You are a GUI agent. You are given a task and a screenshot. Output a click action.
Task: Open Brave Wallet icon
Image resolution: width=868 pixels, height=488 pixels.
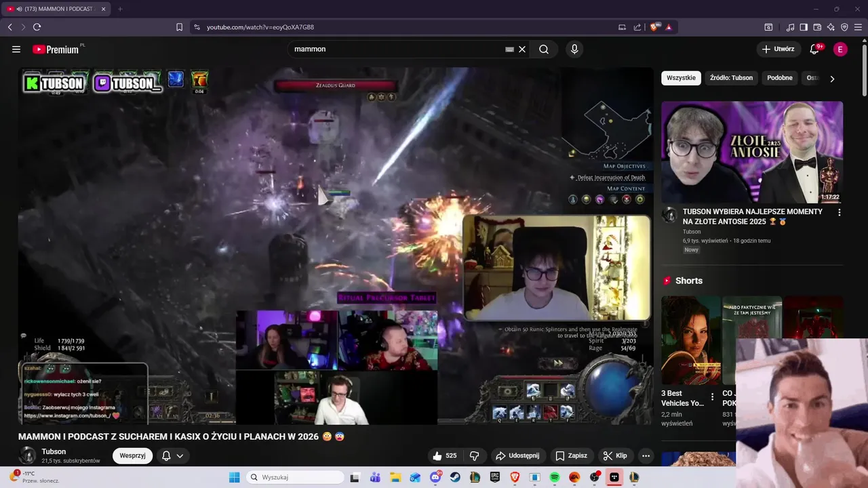[x=817, y=27]
